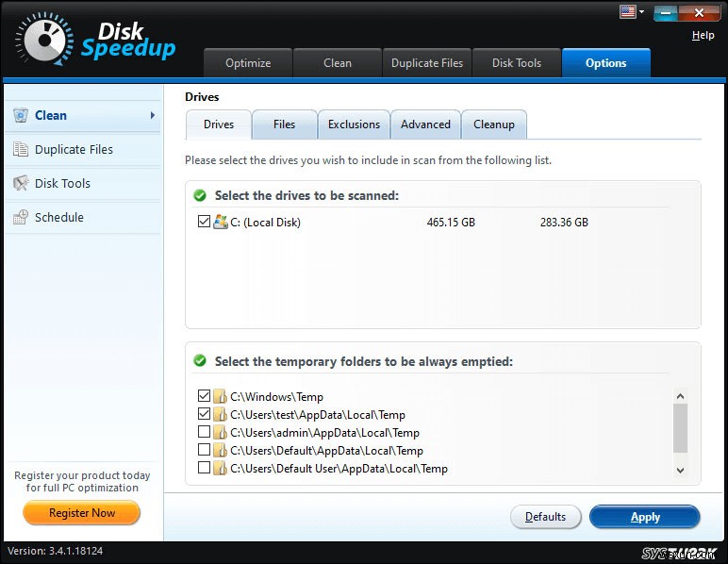Click folder icon for Default AppData Temp
The image size is (728, 564).
coord(220,450)
